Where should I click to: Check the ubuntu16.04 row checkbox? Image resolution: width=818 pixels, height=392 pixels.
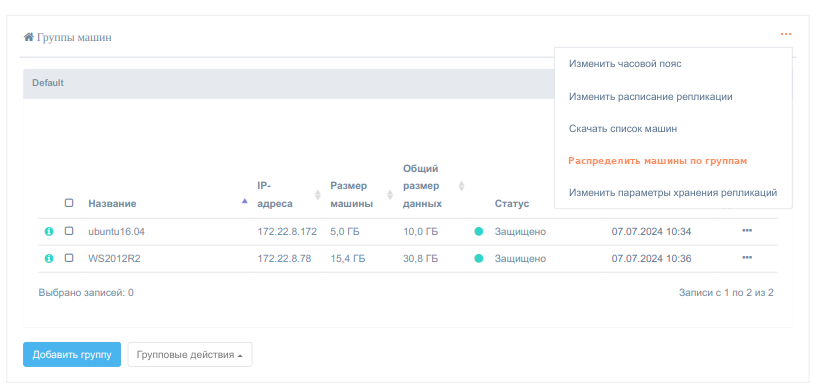[x=69, y=231]
